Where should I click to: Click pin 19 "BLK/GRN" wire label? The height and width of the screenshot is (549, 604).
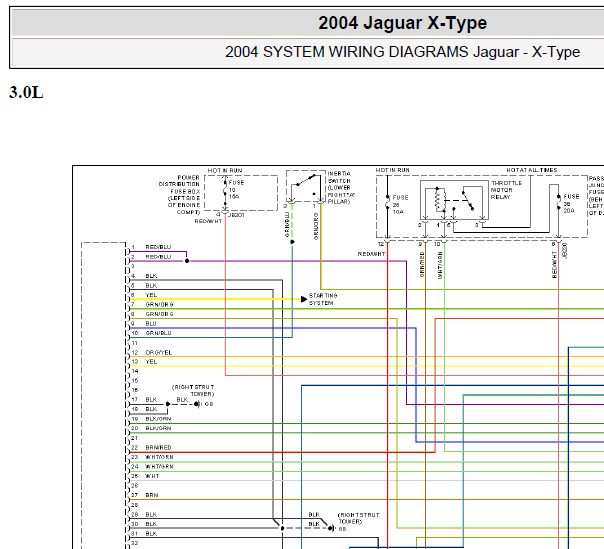click(158, 419)
